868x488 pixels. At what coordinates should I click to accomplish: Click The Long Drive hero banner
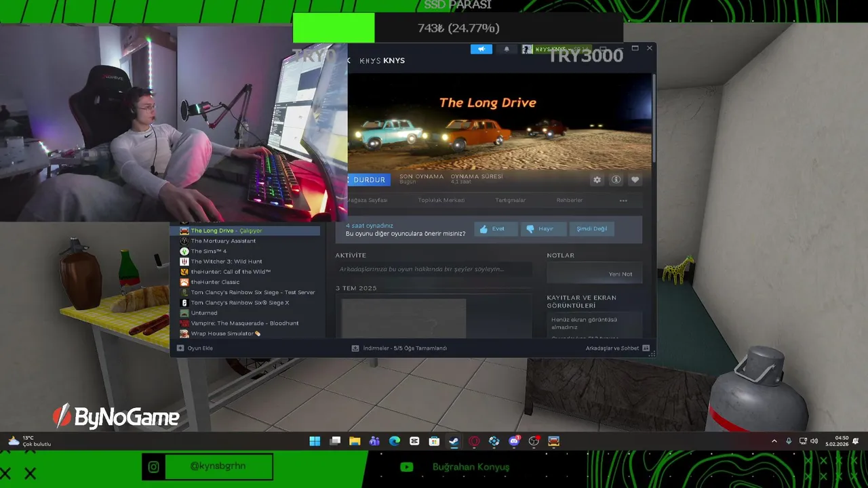[499, 121]
